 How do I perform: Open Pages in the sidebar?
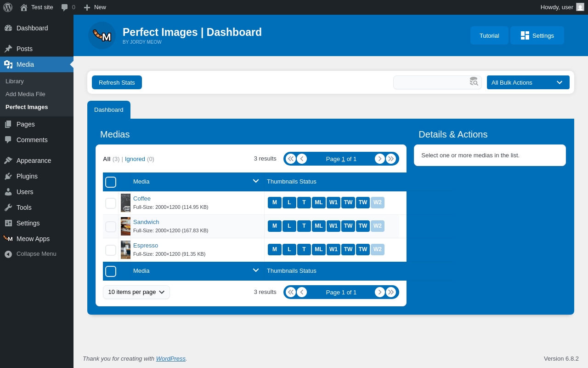tap(37, 124)
